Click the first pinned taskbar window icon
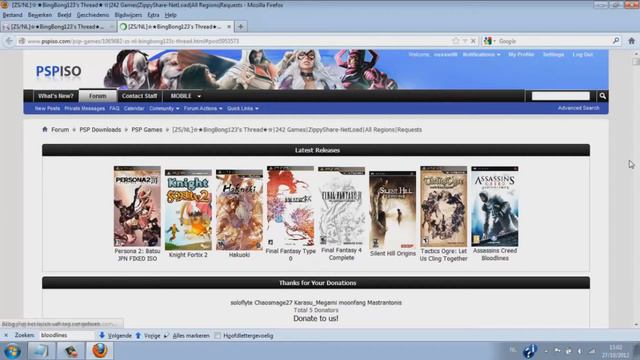The height and width of the screenshot is (360, 640). (40, 351)
